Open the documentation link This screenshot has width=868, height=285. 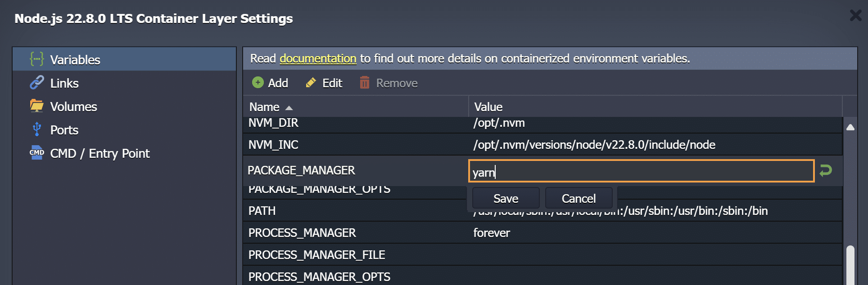click(x=318, y=58)
